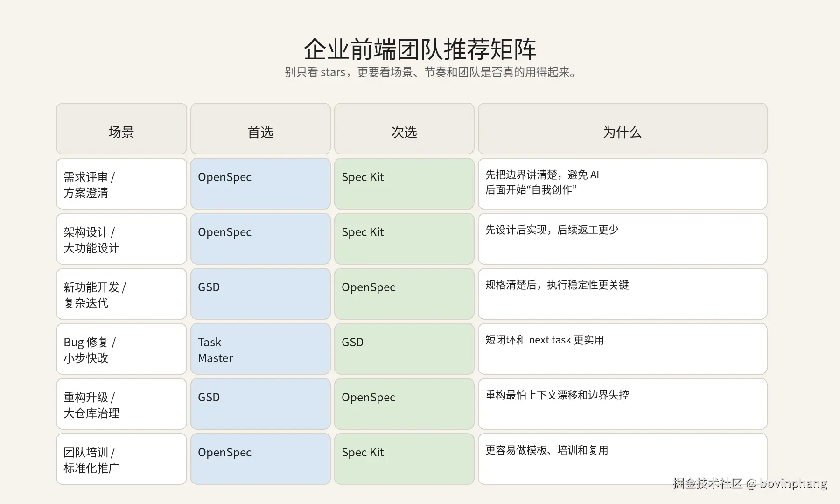Click the 企业前端团队推荐矩阵 title
The width and height of the screenshot is (840, 504).
tap(420, 49)
